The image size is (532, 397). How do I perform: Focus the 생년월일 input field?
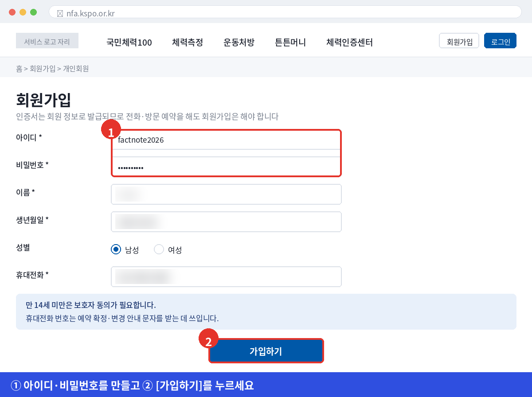(226, 222)
